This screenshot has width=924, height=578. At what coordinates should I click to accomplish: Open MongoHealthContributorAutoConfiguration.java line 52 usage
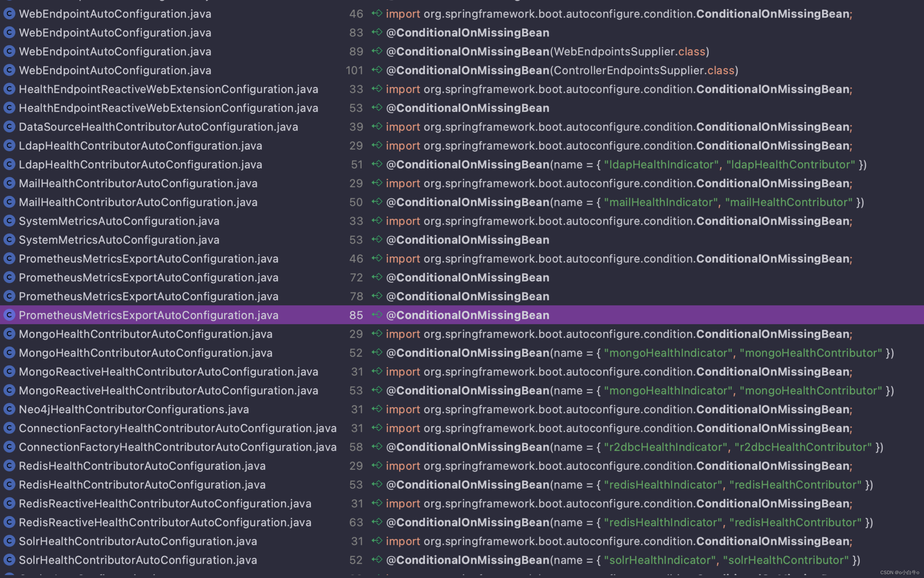(146, 353)
